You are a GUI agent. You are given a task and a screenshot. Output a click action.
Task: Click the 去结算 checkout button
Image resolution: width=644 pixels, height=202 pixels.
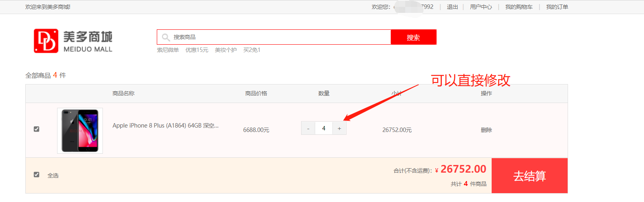coord(529,176)
